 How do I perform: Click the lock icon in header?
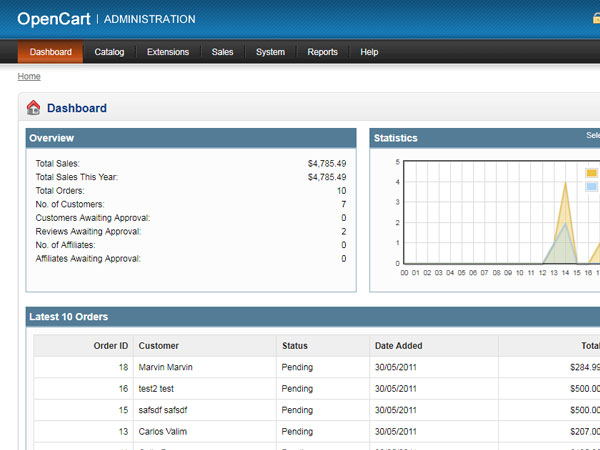(x=596, y=18)
